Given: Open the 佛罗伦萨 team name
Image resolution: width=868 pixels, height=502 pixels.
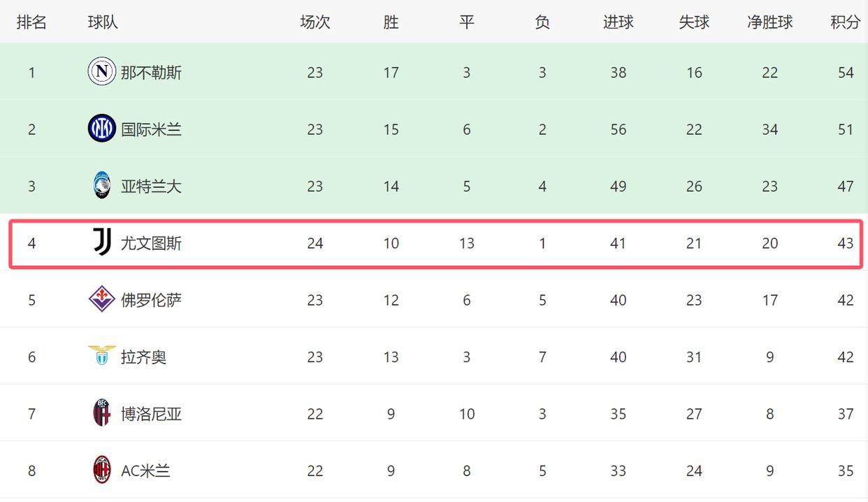Looking at the screenshot, I should point(151,300).
